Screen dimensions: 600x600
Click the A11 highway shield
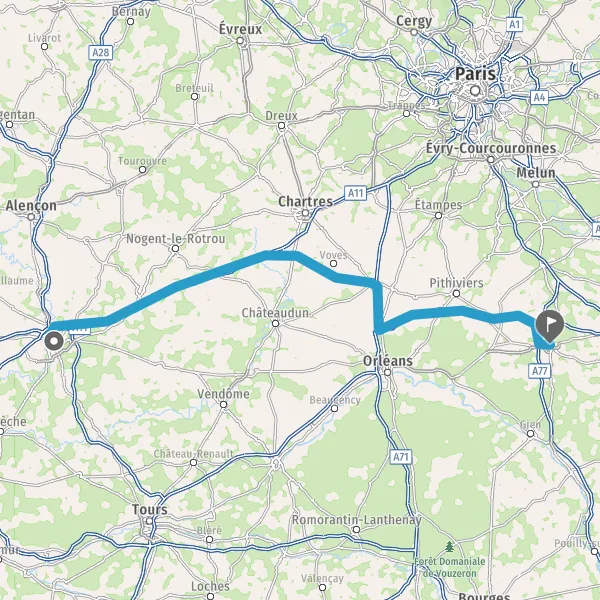pos(355,193)
